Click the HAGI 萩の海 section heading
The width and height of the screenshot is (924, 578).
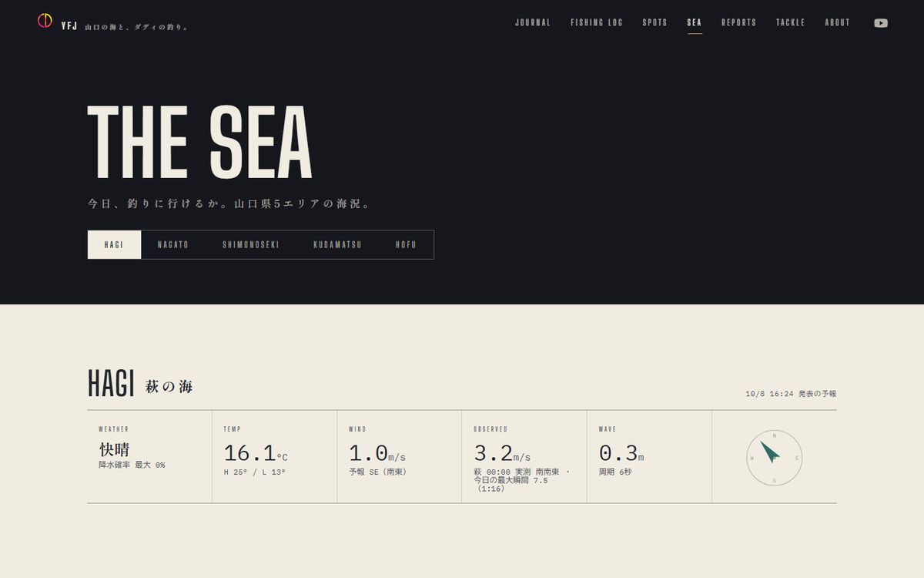click(x=140, y=385)
